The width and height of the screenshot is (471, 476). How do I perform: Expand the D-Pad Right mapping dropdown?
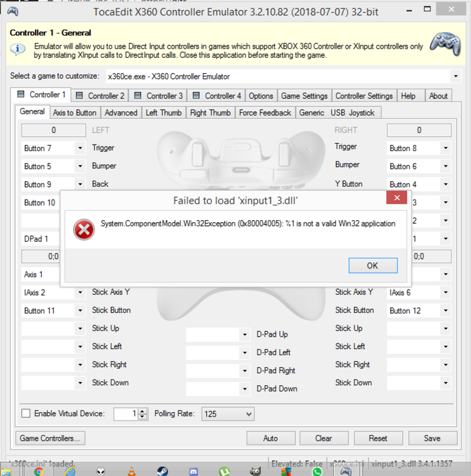pyautogui.click(x=245, y=371)
